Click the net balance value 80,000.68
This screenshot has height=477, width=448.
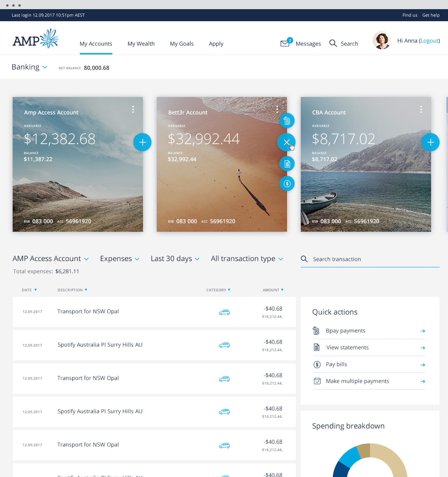coord(97,68)
